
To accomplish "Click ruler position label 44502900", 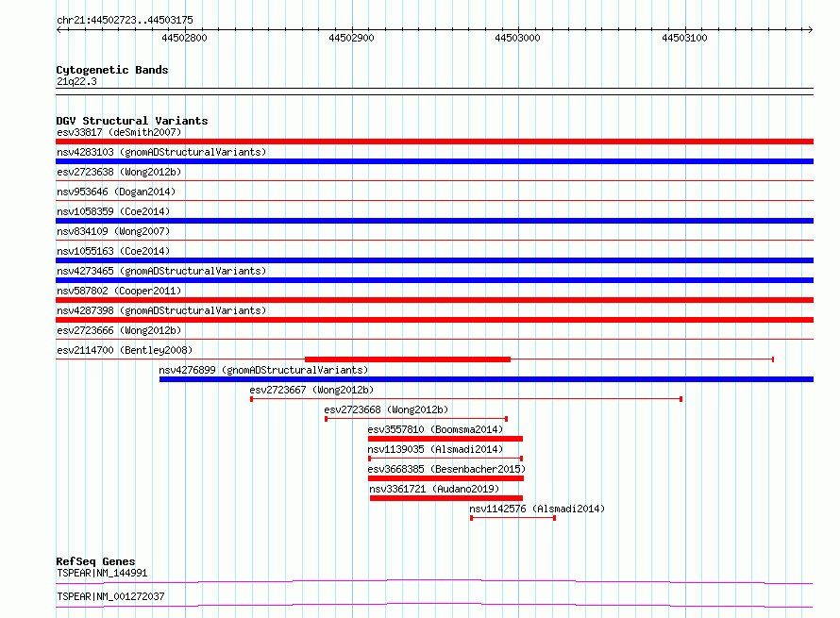I will 351,38.
